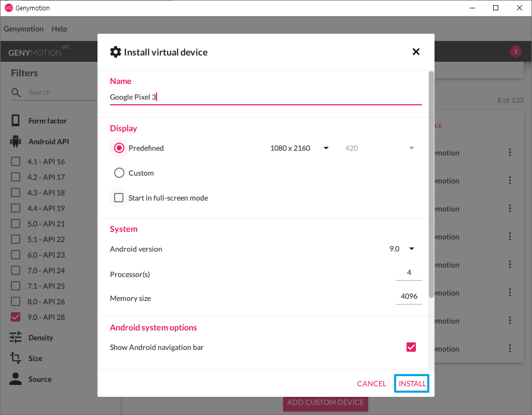Open the Help menu
This screenshot has height=415, width=532.
tap(60, 29)
